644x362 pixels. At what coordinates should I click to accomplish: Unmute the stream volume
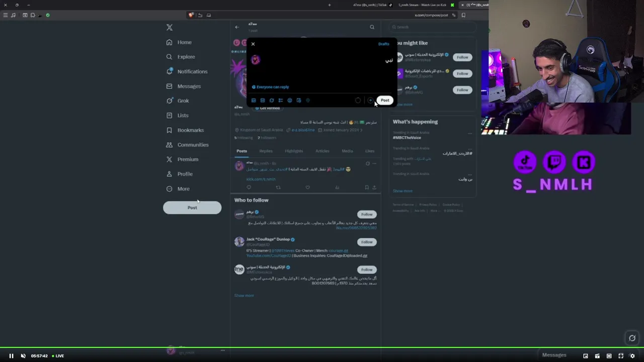(x=23, y=356)
